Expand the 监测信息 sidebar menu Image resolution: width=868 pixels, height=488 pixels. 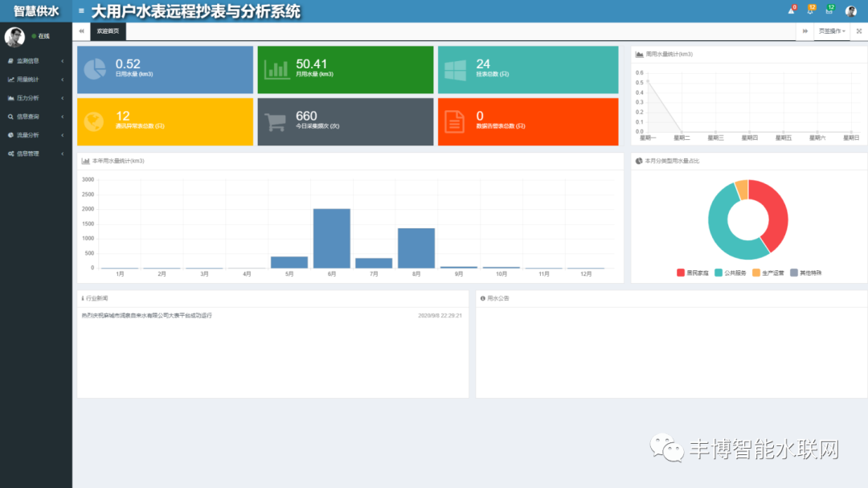pyautogui.click(x=35, y=60)
